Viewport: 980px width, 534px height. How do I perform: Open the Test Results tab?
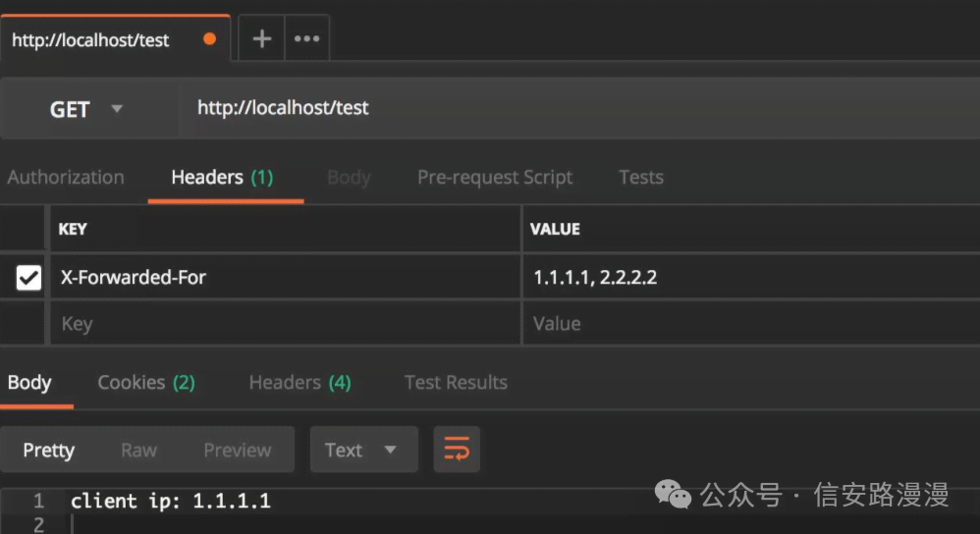coord(456,382)
